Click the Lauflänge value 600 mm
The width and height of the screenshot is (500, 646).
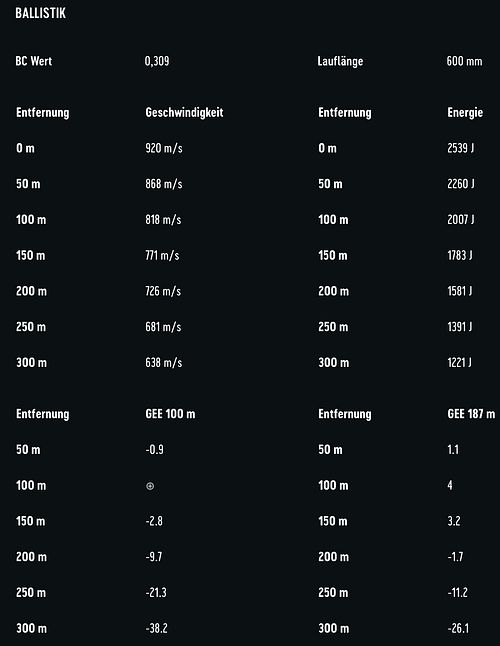coord(464,61)
